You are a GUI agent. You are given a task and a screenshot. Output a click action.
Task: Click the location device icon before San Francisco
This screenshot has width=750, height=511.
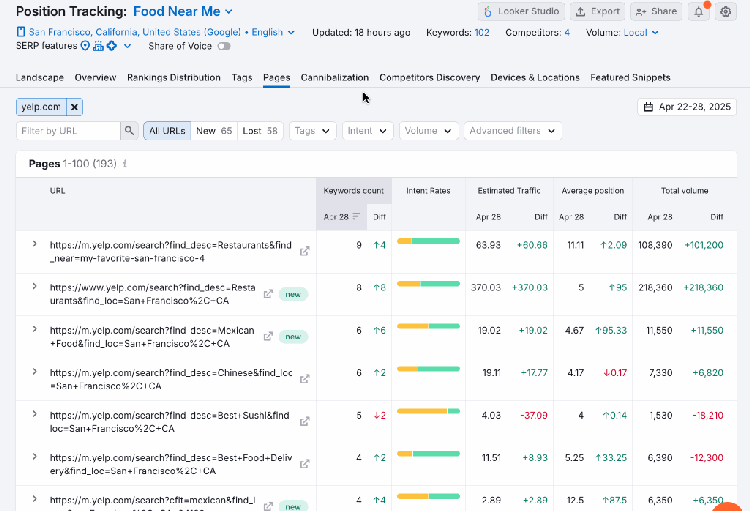point(21,32)
